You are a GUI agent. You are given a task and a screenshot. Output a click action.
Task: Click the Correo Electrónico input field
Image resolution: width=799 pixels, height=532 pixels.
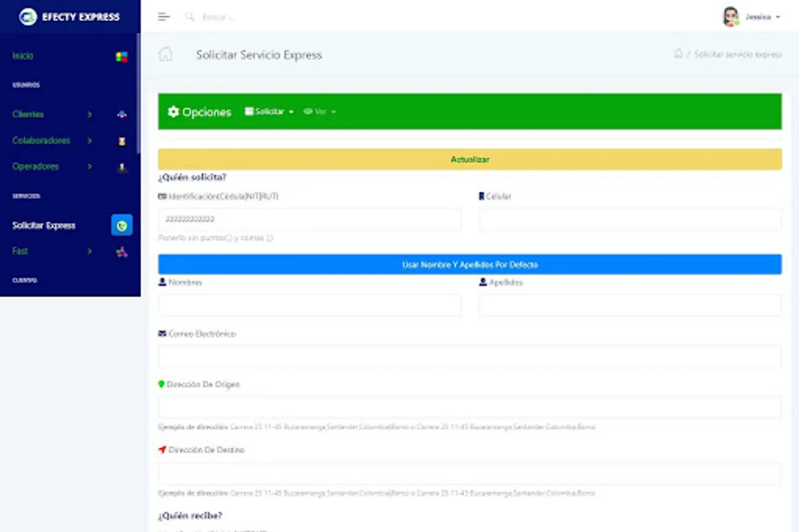point(470,356)
